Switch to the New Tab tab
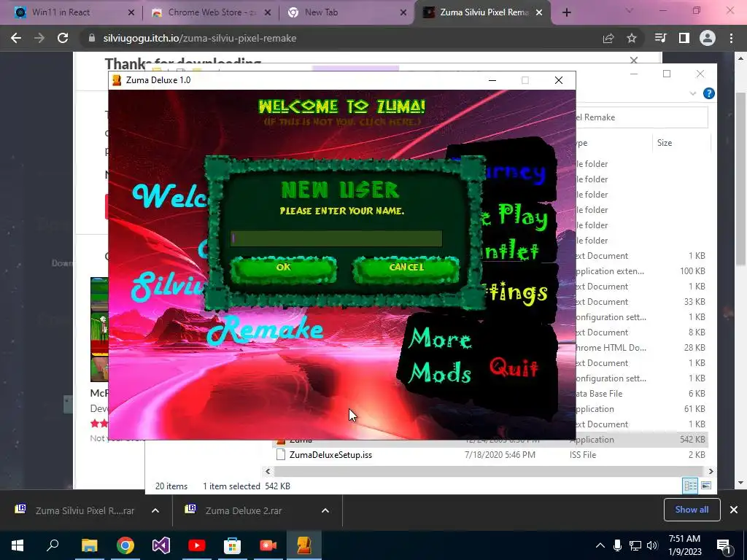 point(321,12)
